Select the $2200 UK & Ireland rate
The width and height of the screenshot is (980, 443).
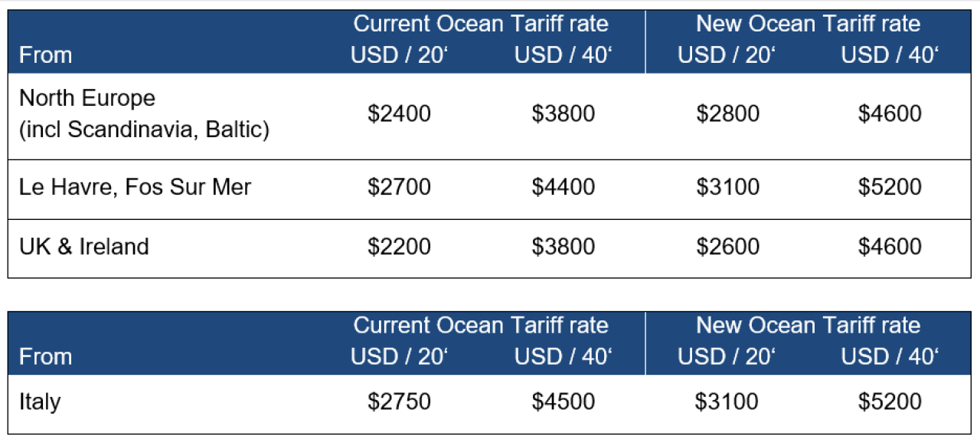pyautogui.click(x=399, y=247)
